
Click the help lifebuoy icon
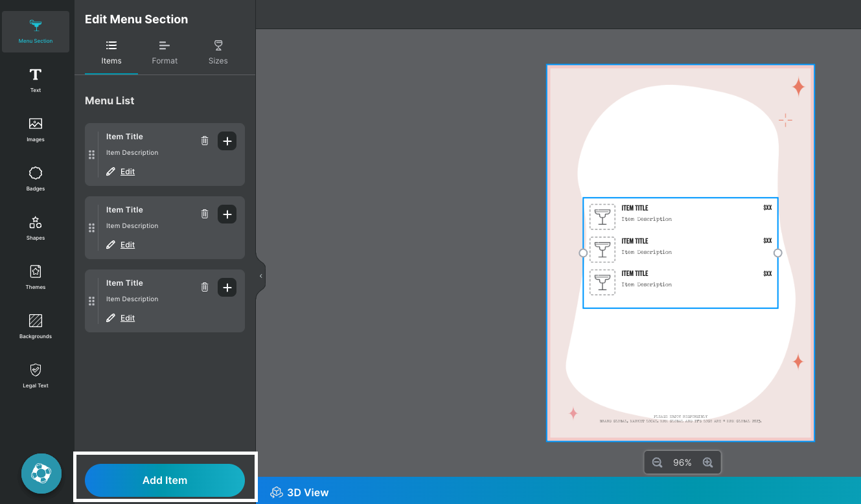point(41,474)
